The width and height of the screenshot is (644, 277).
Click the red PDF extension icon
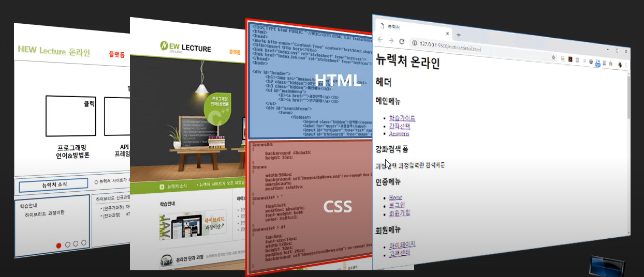(x=570, y=59)
